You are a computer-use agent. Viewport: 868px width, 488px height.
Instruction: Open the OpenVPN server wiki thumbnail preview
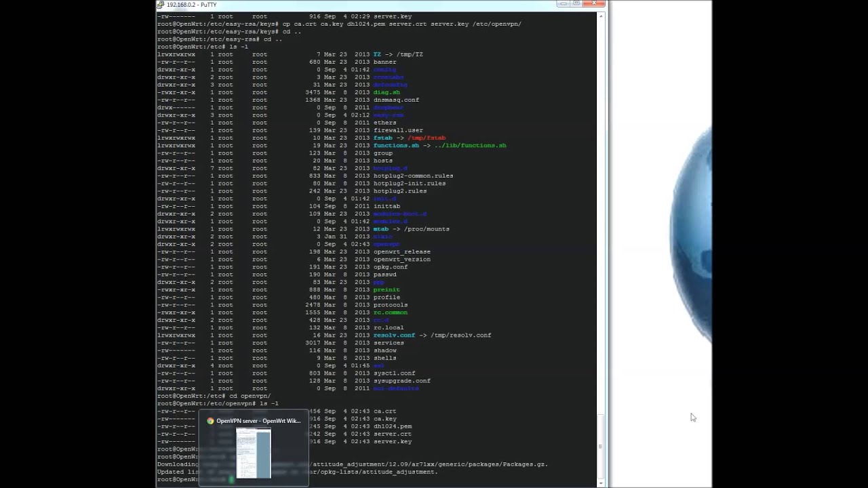[254, 453]
